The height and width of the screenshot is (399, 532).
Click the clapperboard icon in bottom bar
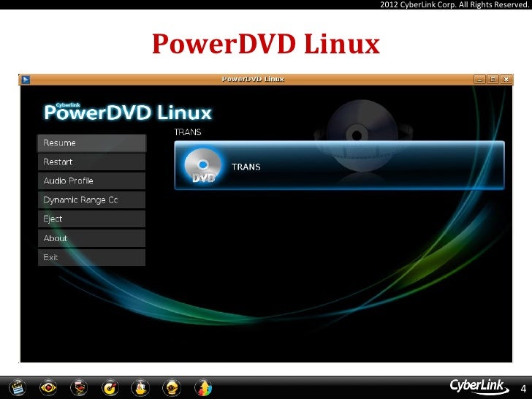point(18,388)
